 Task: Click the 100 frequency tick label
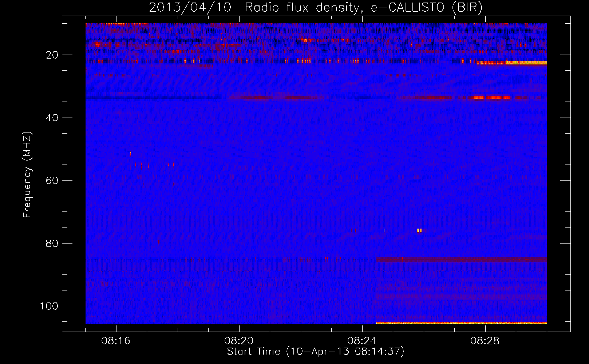pos(49,306)
